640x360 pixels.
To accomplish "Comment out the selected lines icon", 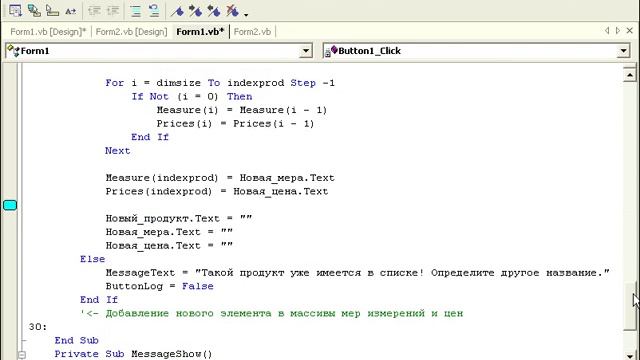I will coord(136,11).
